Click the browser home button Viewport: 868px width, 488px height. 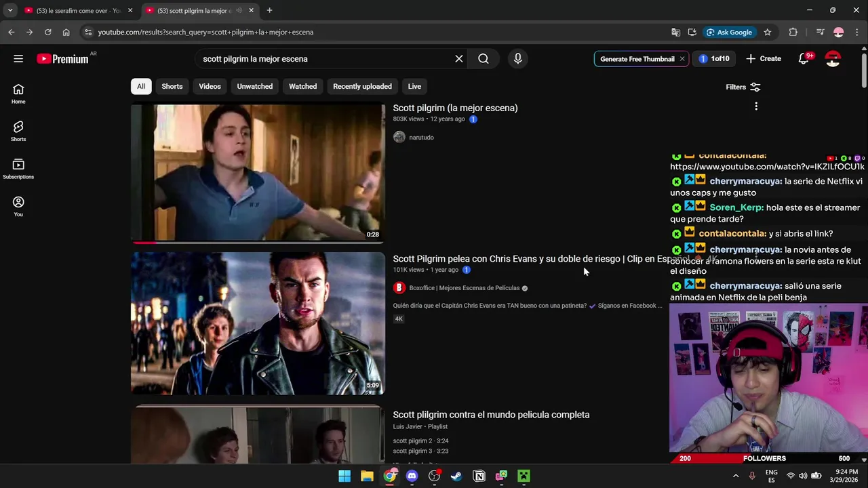click(x=66, y=32)
